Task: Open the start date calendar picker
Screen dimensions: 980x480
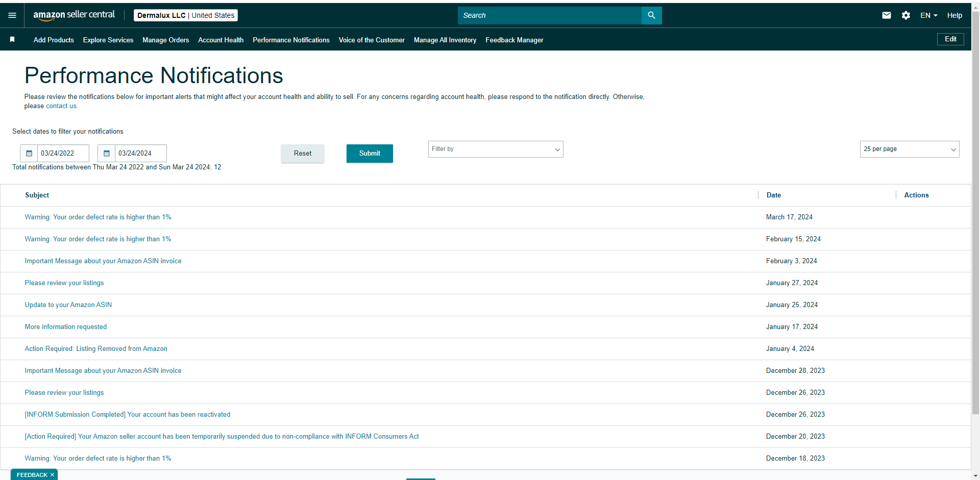Action: point(29,153)
